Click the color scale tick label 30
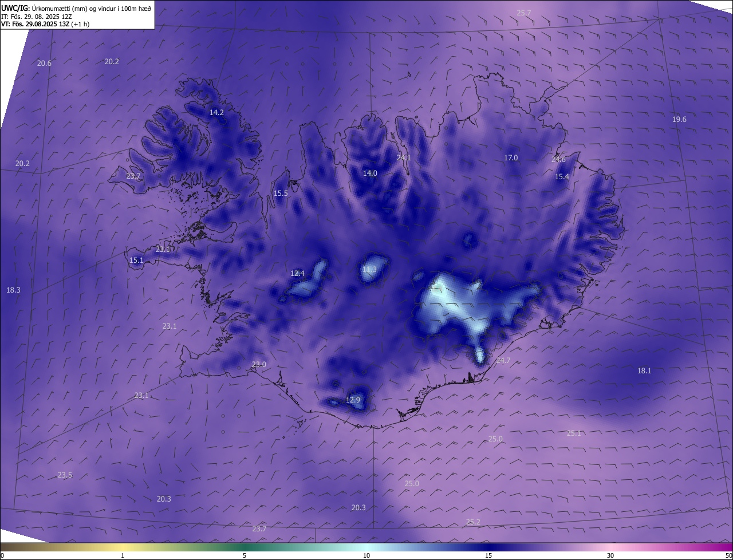 610,555
